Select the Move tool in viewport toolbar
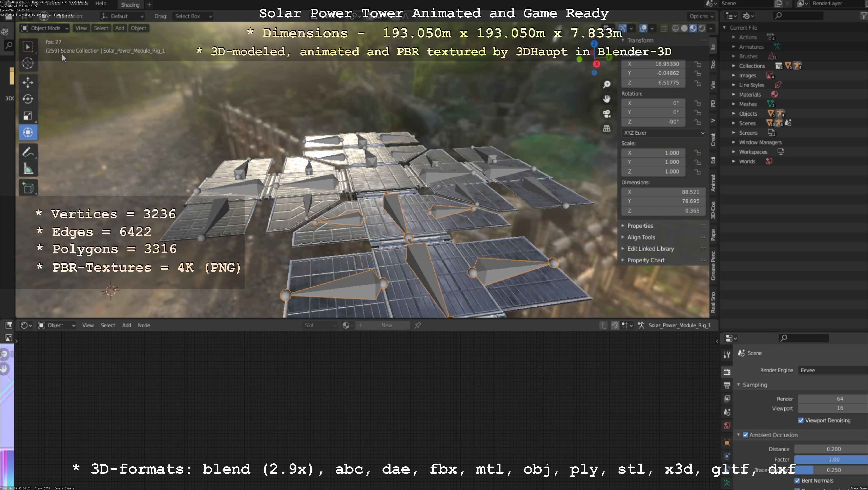Viewport: 868px width, 490px height. (28, 82)
